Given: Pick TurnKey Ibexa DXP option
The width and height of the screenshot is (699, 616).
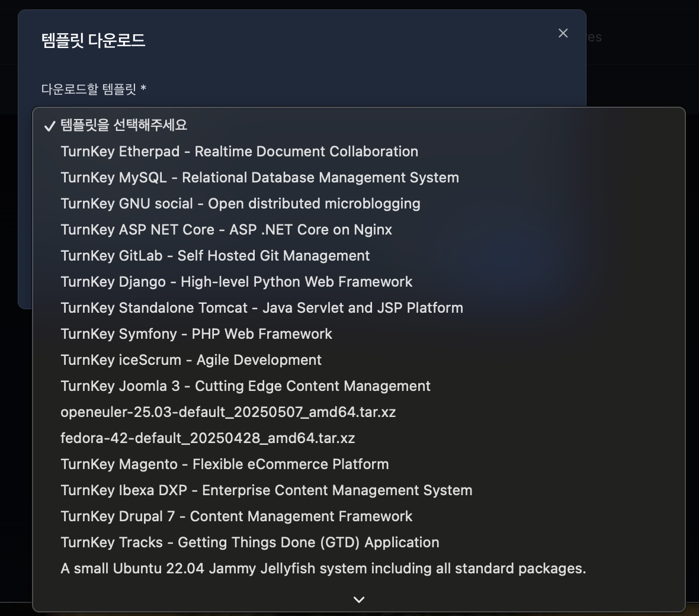Looking at the screenshot, I should coord(266,490).
